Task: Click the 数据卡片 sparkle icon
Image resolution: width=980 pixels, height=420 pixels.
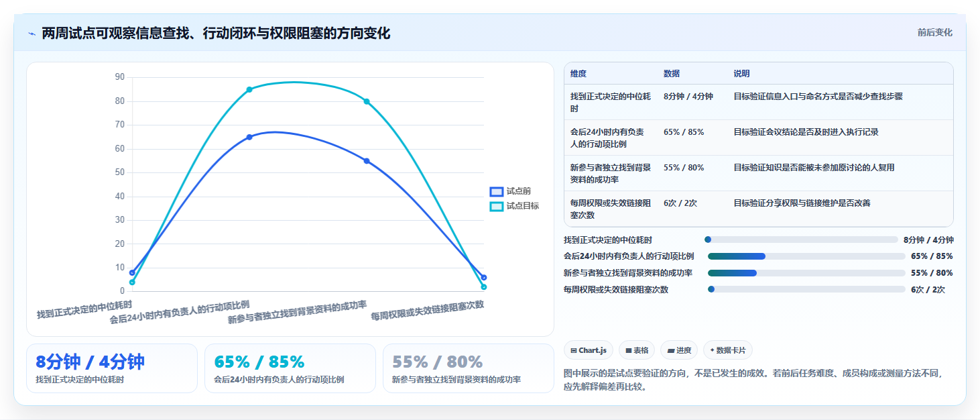Action: click(x=712, y=350)
